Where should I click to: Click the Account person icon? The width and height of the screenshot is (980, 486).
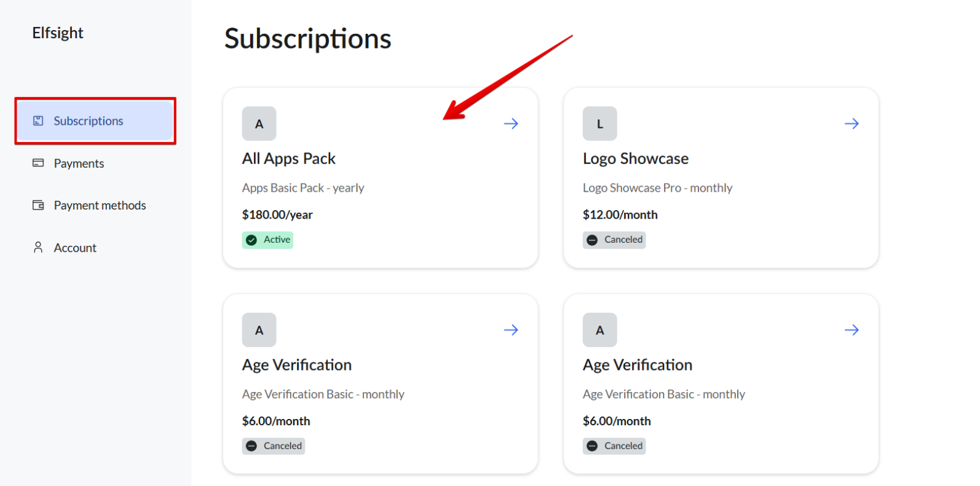tap(38, 247)
